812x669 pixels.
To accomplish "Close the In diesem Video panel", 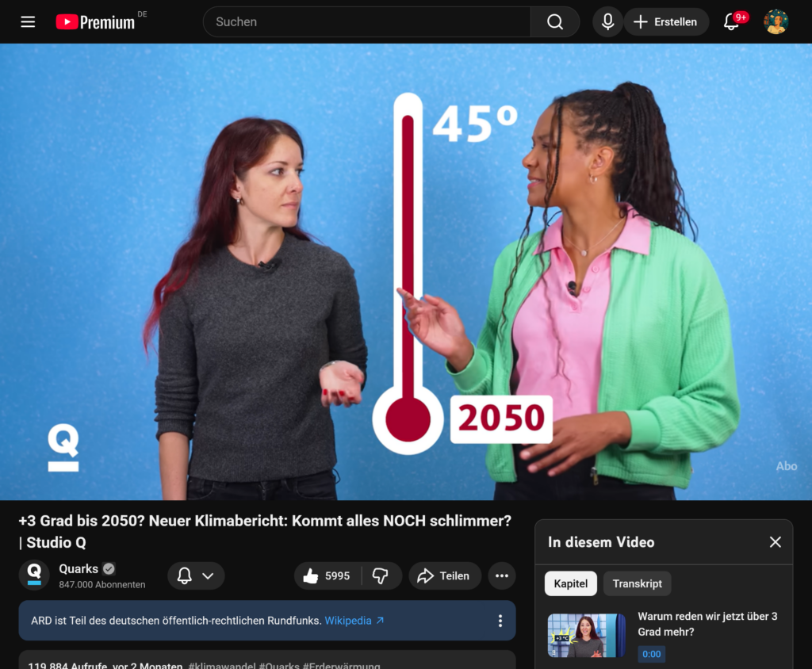I will pyautogui.click(x=775, y=542).
